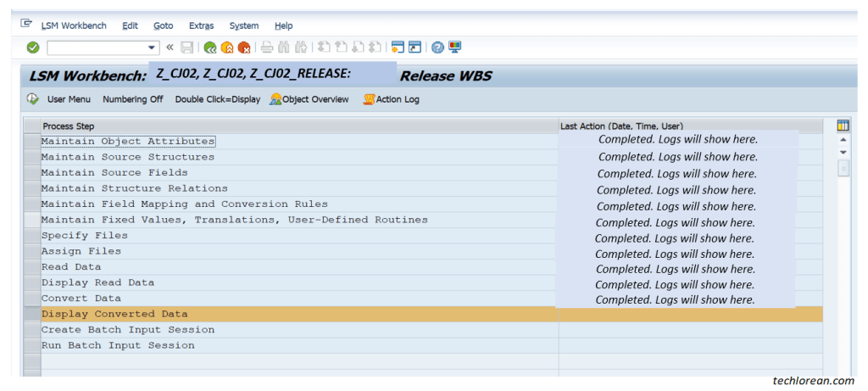Click row selector beside Run Batch Input Session
The height and width of the screenshot is (391, 868).
coord(33,345)
